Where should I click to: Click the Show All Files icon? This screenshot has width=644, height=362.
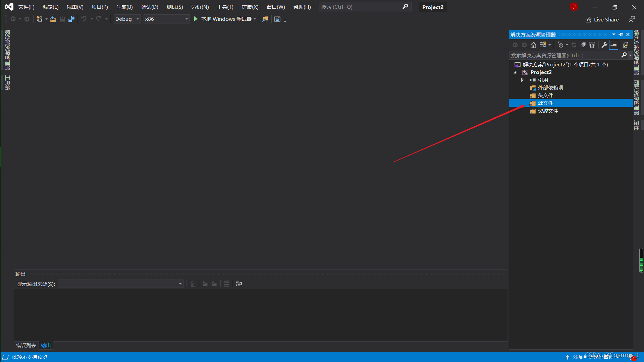tap(592, 45)
